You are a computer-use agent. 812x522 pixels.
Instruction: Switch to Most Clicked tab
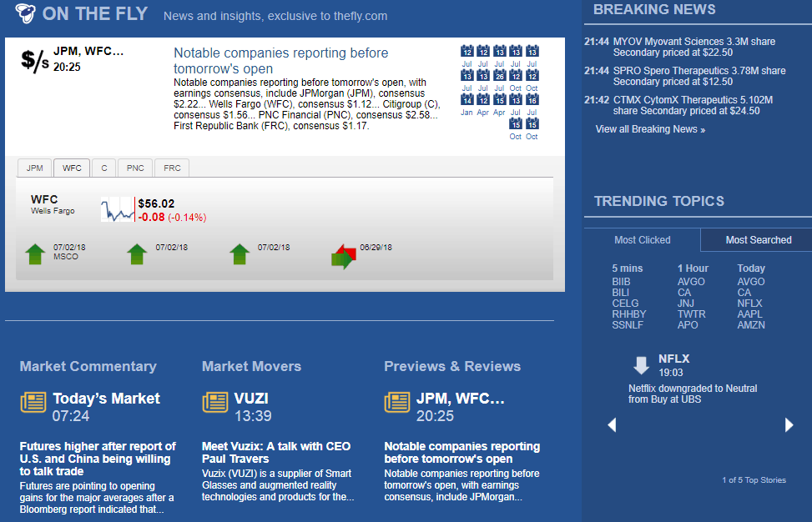coord(642,240)
